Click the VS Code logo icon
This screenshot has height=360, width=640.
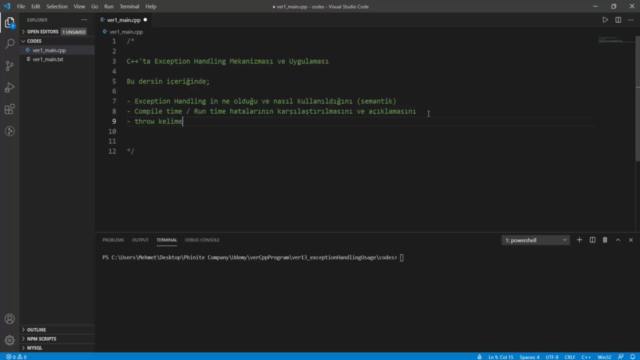[x=7, y=7]
